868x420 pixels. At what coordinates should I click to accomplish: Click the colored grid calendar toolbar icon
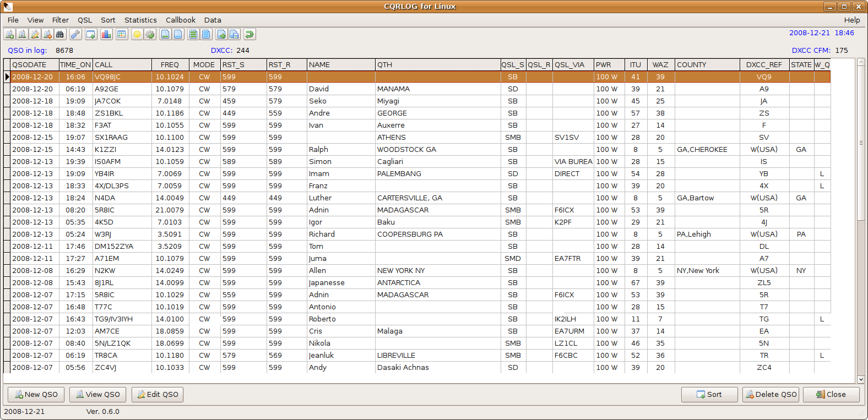122,34
